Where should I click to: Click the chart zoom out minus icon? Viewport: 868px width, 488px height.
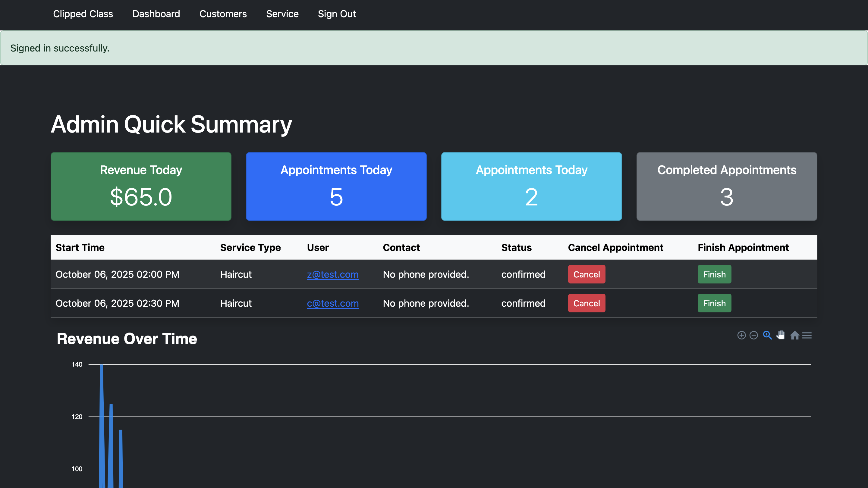754,335
